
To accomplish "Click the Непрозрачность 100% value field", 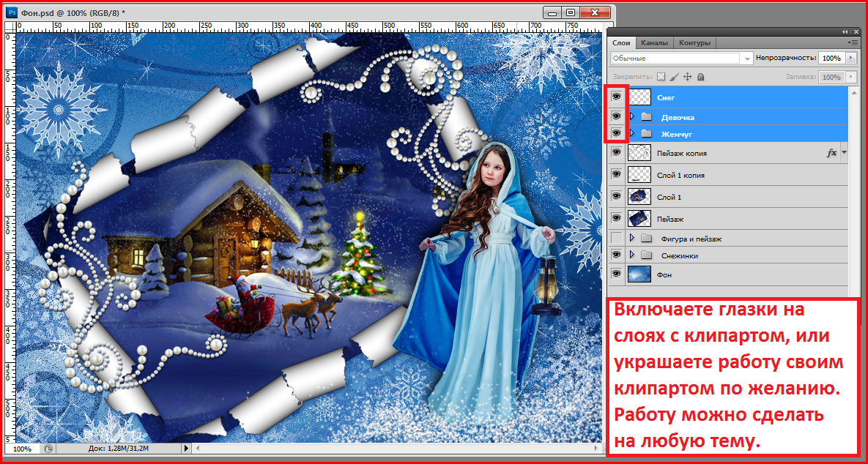I will 831,58.
